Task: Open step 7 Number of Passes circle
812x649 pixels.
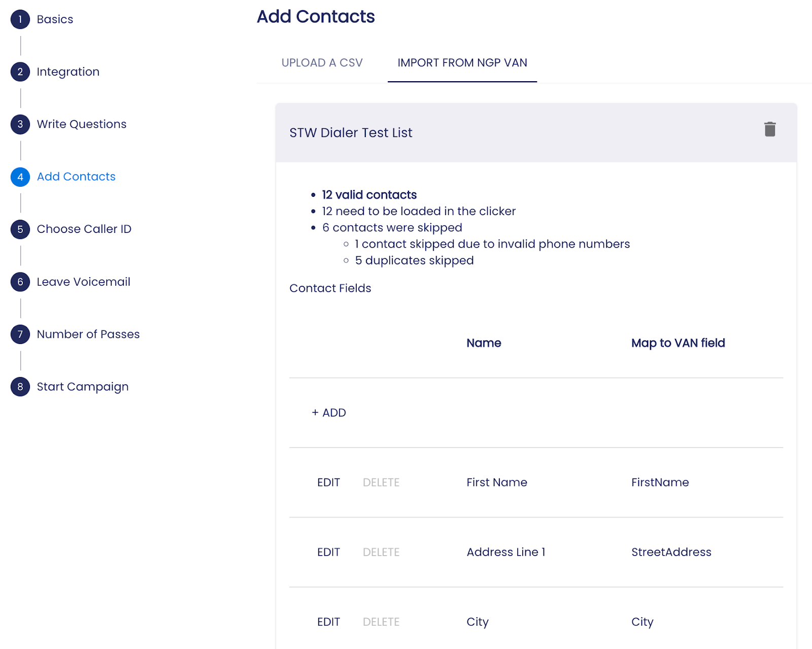Action: pos(20,334)
